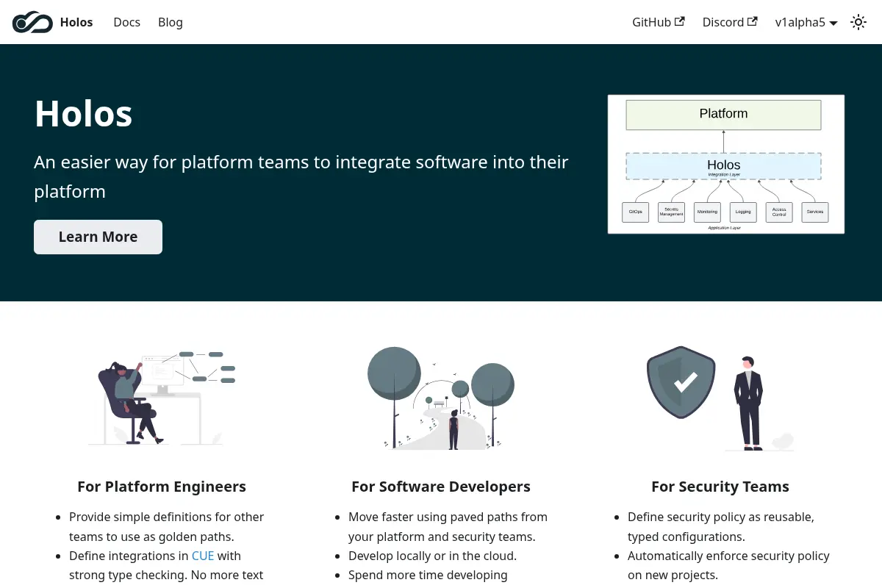This screenshot has height=588, width=882.
Task: Click text 'Move faster using paved paths from'
Action: click(x=448, y=517)
